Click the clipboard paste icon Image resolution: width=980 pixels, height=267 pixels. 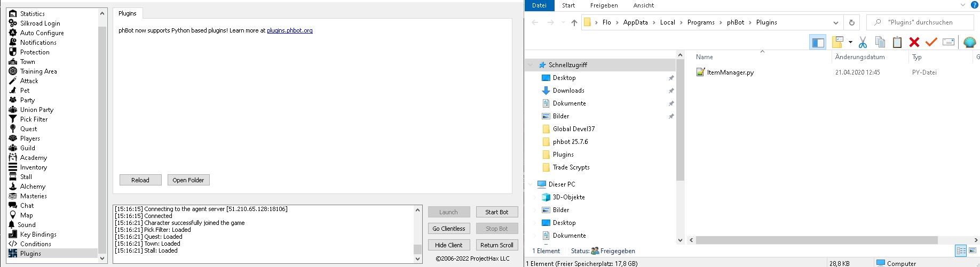point(897,42)
